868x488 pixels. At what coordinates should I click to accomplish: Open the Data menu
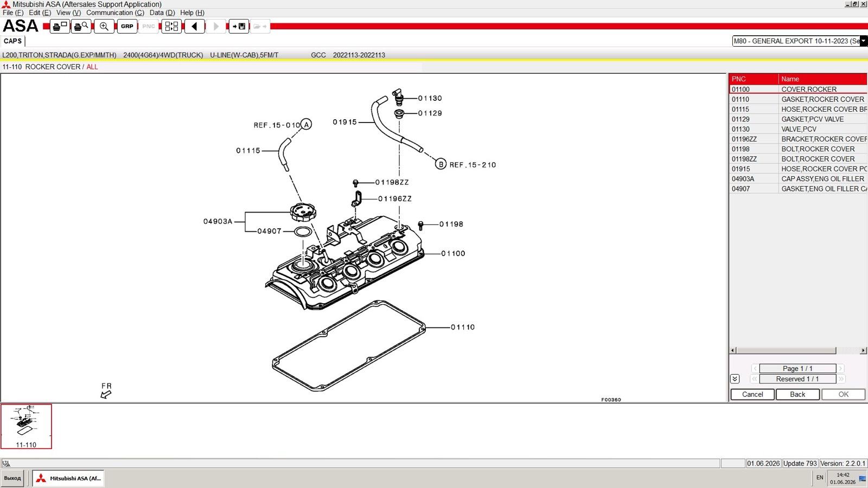click(162, 12)
